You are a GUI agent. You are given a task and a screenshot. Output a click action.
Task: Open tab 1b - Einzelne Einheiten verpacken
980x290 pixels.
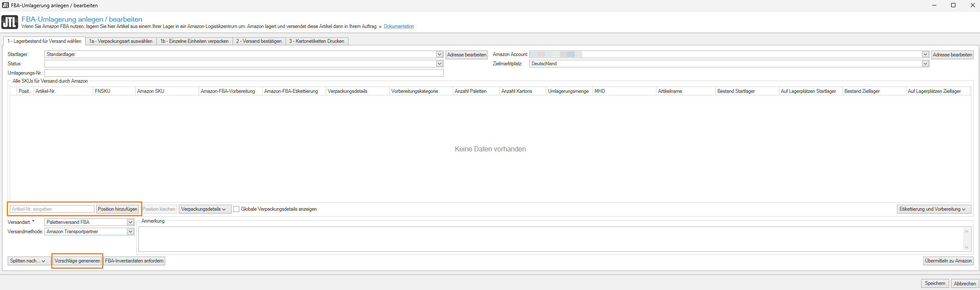(194, 41)
